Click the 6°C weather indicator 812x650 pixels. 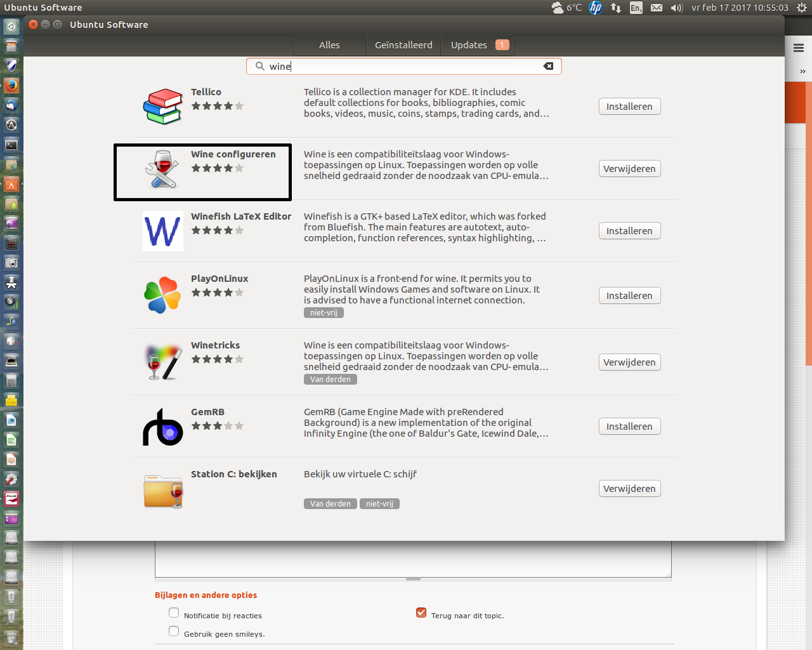click(566, 8)
